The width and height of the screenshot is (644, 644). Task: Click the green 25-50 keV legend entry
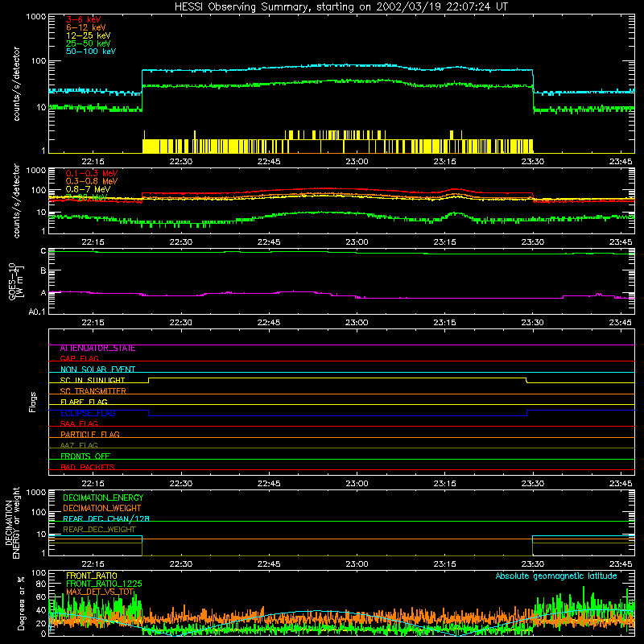click(x=89, y=43)
